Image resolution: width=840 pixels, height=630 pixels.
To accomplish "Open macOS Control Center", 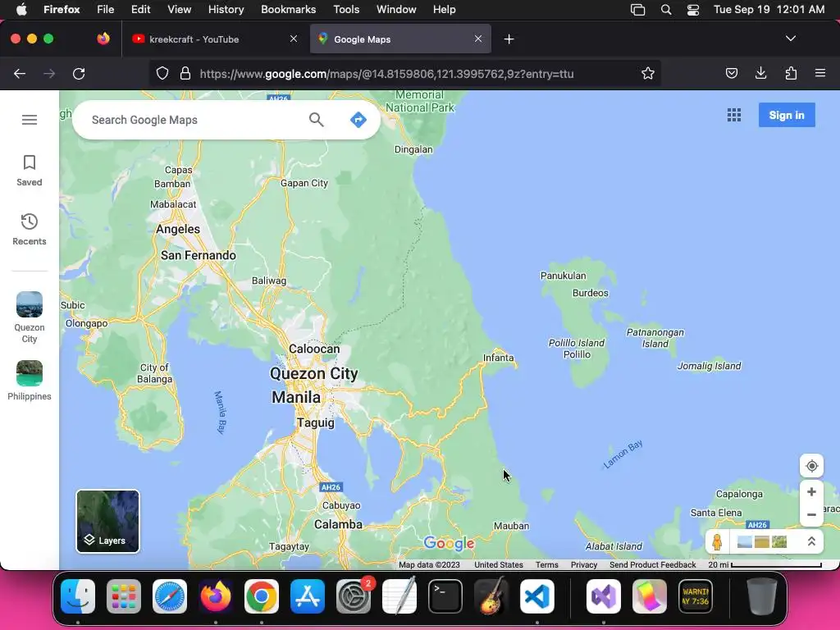I will 692,10.
